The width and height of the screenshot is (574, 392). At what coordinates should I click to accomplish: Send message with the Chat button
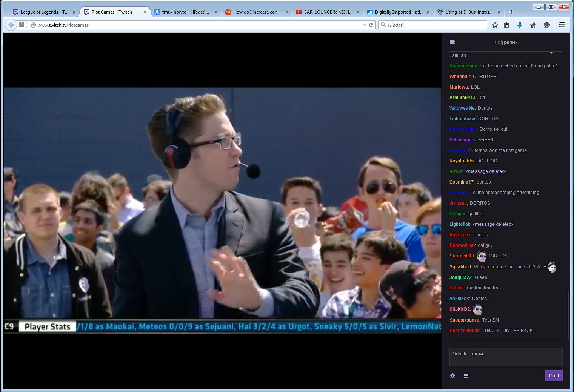point(554,376)
